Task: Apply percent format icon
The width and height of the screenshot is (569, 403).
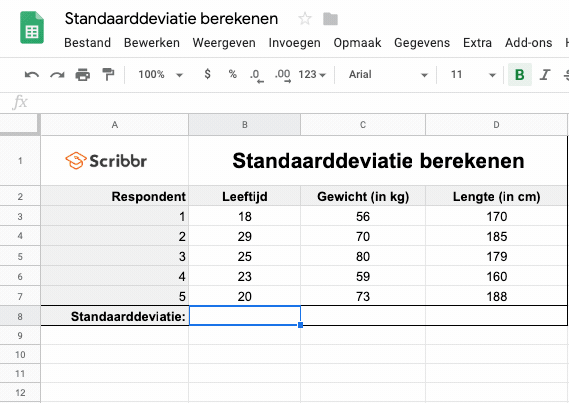Action: click(x=233, y=74)
